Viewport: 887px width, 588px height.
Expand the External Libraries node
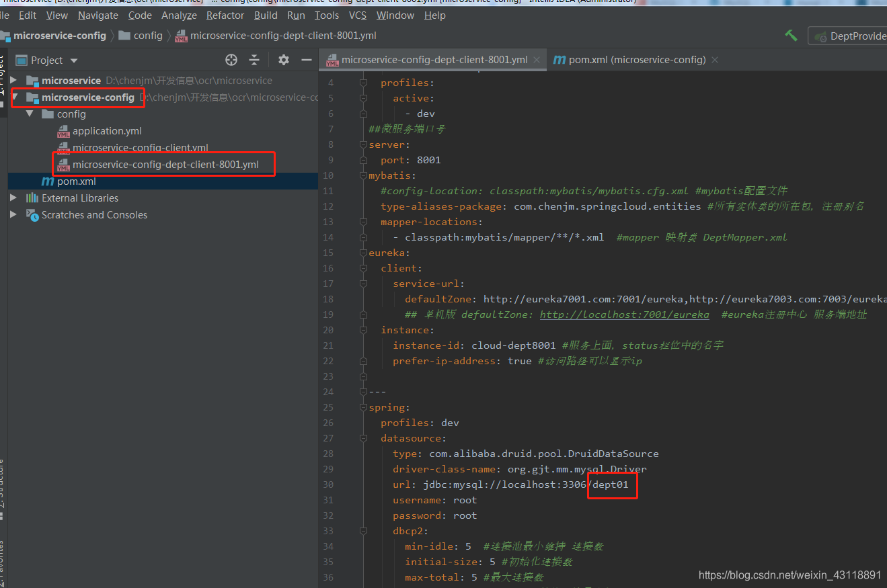click(13, 198)
